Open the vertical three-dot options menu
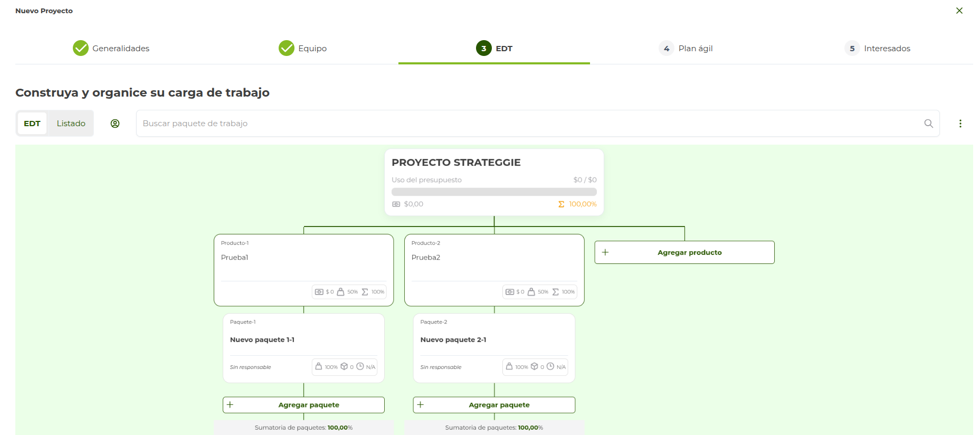Image resolution: width=980 pixels, height=435 pixels. click(x=960, y=124)
